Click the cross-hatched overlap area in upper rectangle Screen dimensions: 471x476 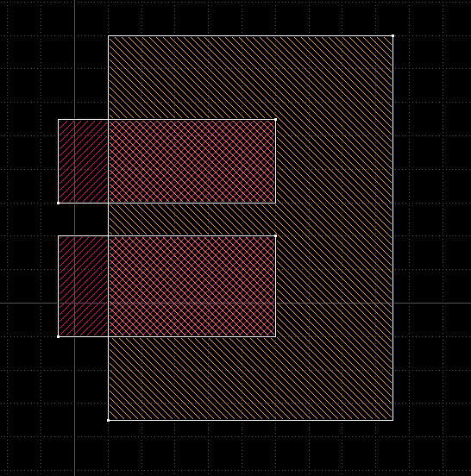tap(192, 161)
